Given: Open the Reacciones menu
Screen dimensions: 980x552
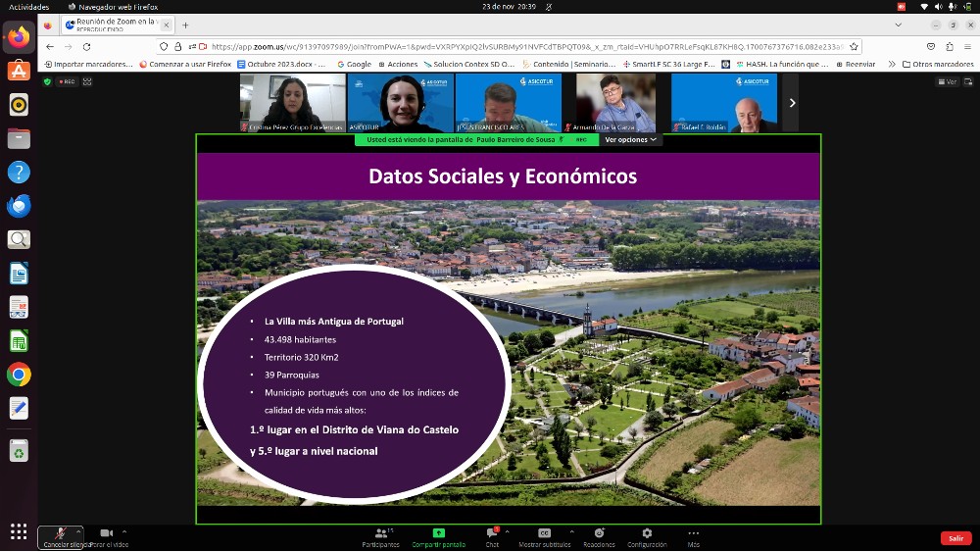Looking at the screenshot, I should pos(599,533).
